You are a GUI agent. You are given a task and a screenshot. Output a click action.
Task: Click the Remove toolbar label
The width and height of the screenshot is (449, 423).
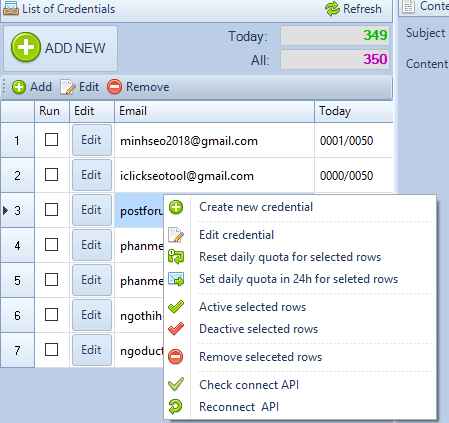[x=148, y=87]
